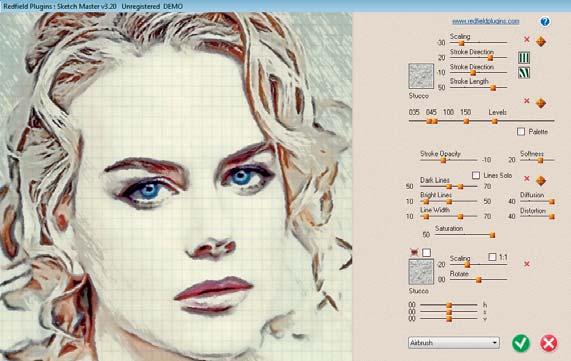
Task: Click the Softness slider handle
Action: [541, 160]
